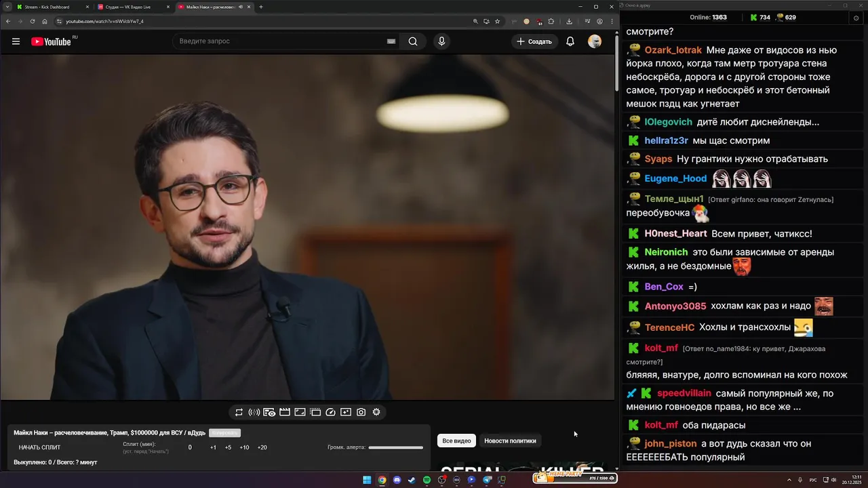
Task: Switch to the Stream - Kick Dashboard tab
Action: pos(52,7)
